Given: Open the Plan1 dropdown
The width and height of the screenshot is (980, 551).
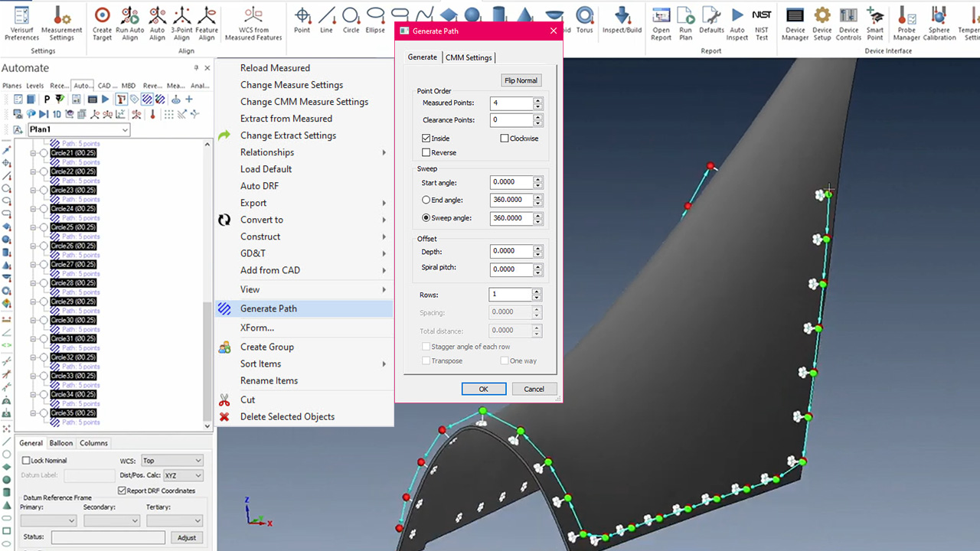Looking at the screenshot, I should click(x=79, y=130).
